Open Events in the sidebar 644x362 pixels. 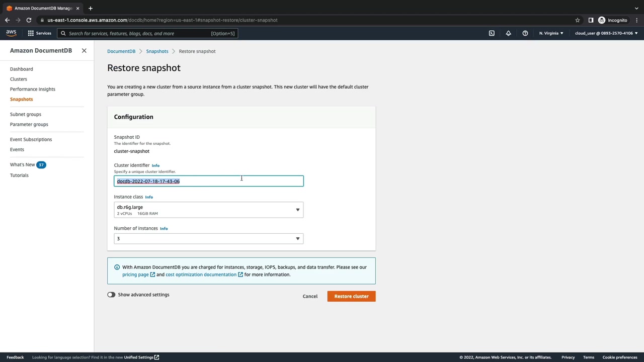pos(17,149)
